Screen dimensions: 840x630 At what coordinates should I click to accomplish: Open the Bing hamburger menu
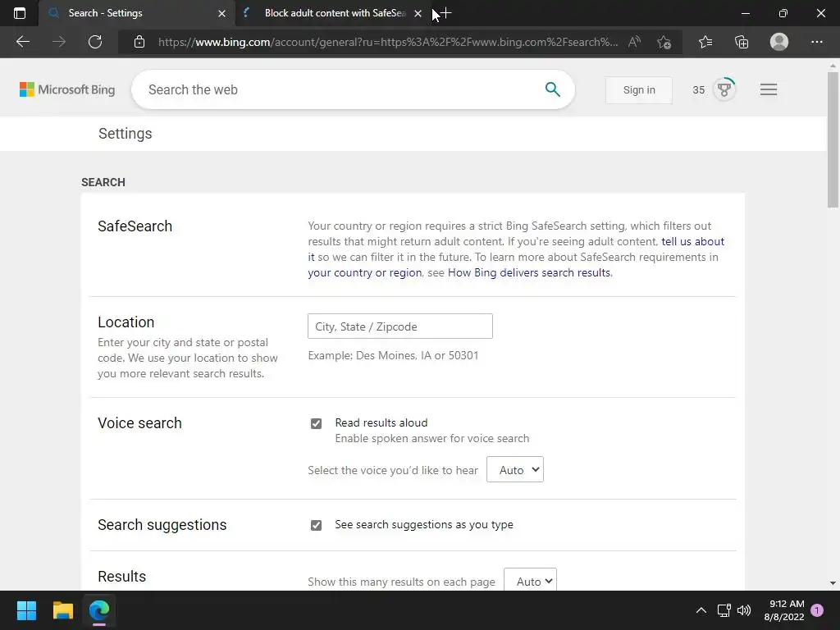tap(769, 89)
